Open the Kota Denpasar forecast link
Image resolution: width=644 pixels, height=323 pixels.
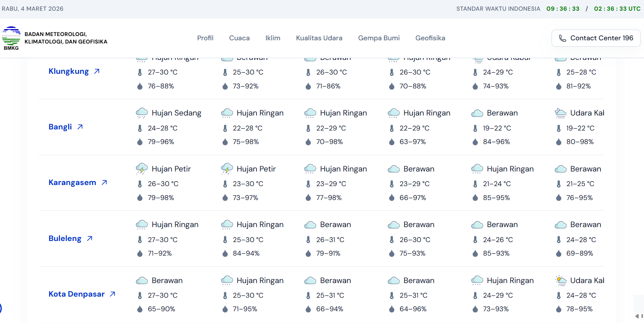(76, 294)
